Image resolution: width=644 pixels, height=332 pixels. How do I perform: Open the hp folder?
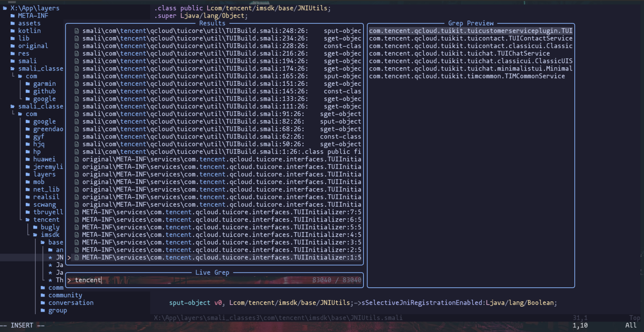coord(33,152)
